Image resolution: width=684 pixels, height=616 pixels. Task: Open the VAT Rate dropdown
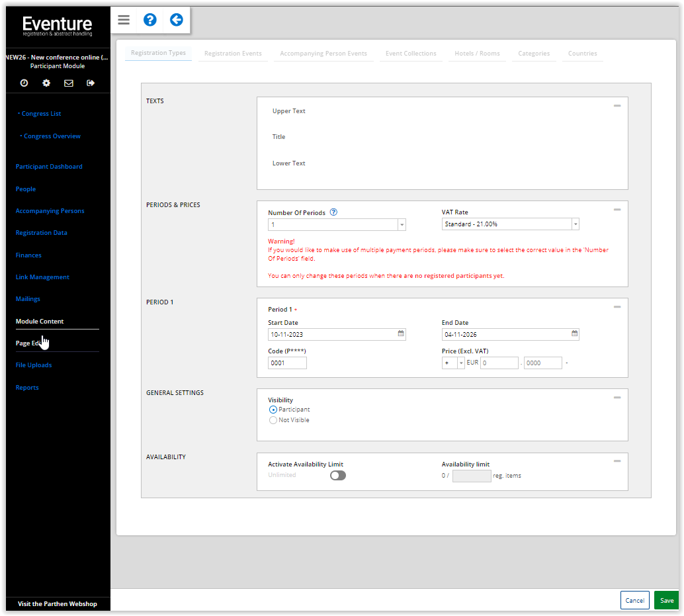(x=574, y=224)
